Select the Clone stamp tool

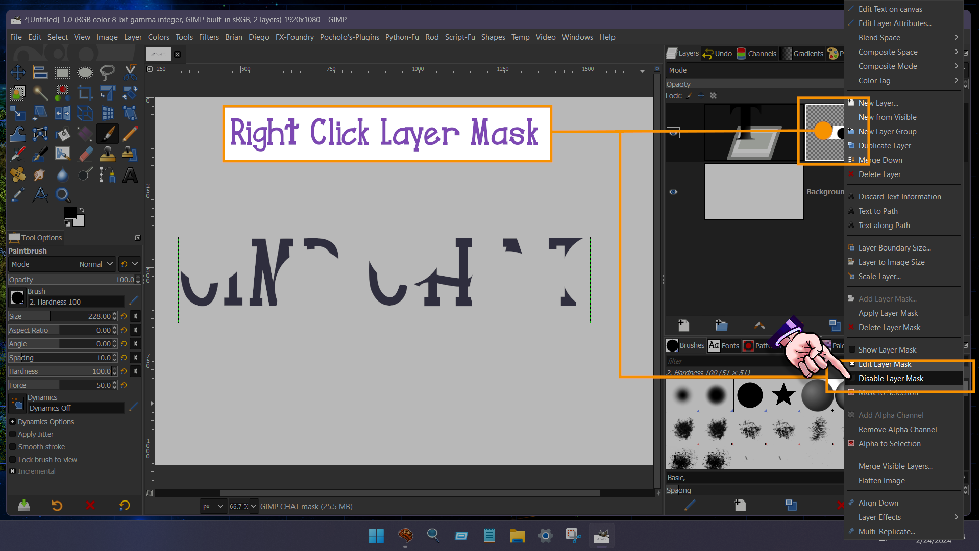coord(108,154)
